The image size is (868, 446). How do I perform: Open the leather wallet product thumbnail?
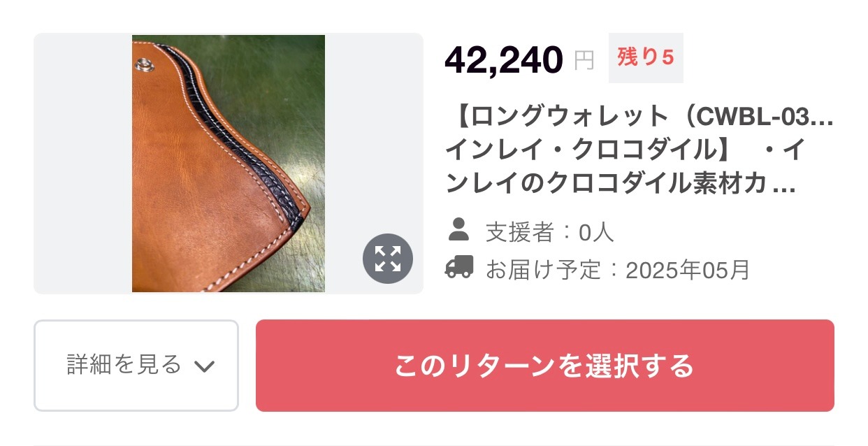click(229, 164)
